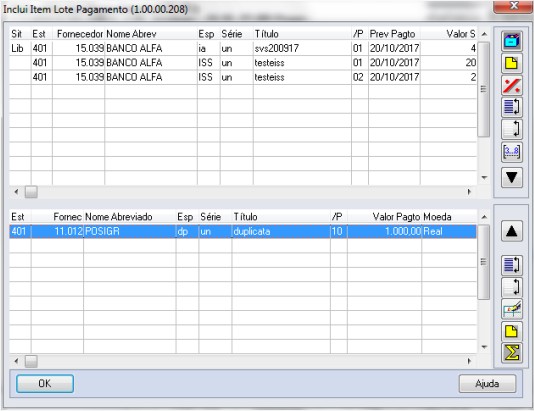This screenshot has width=534, height=411.
Task: Click the Nome Abreviado column header
Action: point(130,217)
